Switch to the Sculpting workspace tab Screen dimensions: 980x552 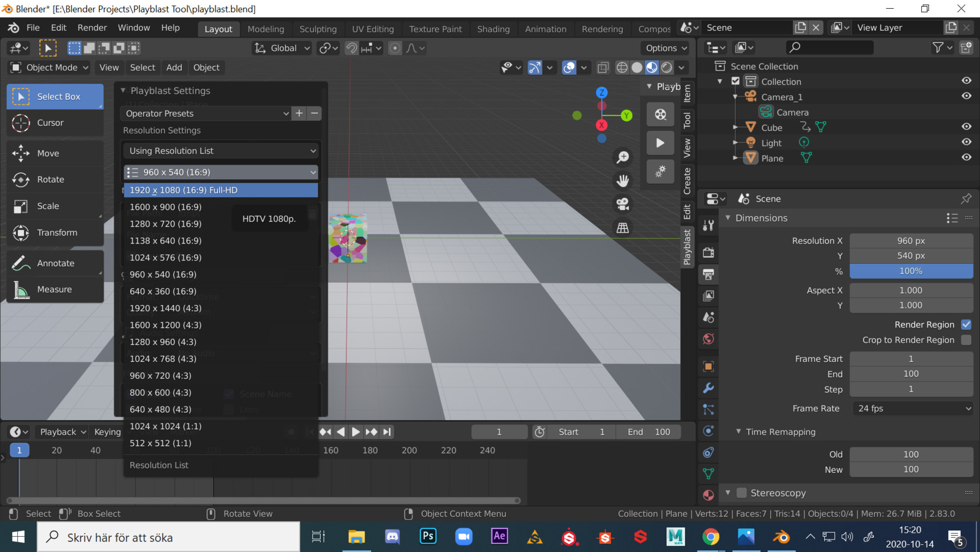pyautogui.click(x=318, y=29)
